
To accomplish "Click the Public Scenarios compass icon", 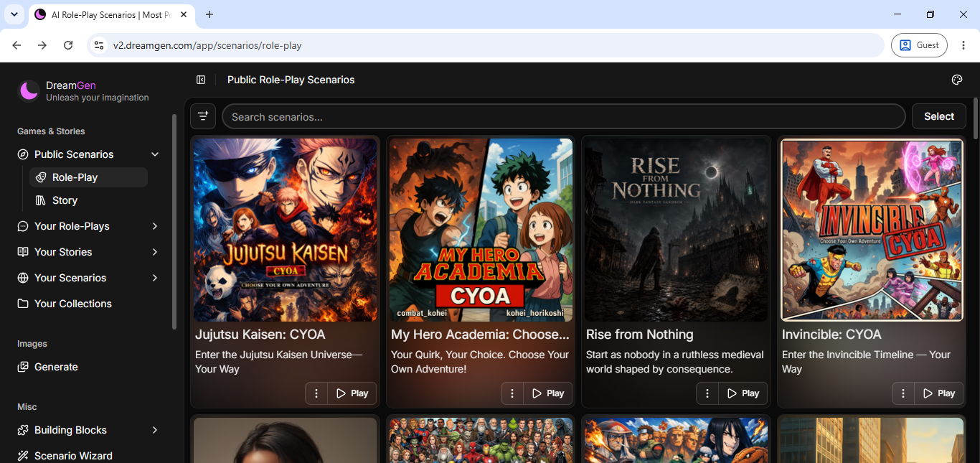I will pos(23,154).
